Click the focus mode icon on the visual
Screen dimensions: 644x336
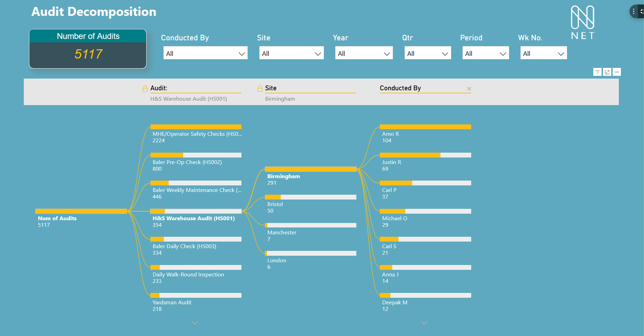pyautogui.click(x=607, y=72)
